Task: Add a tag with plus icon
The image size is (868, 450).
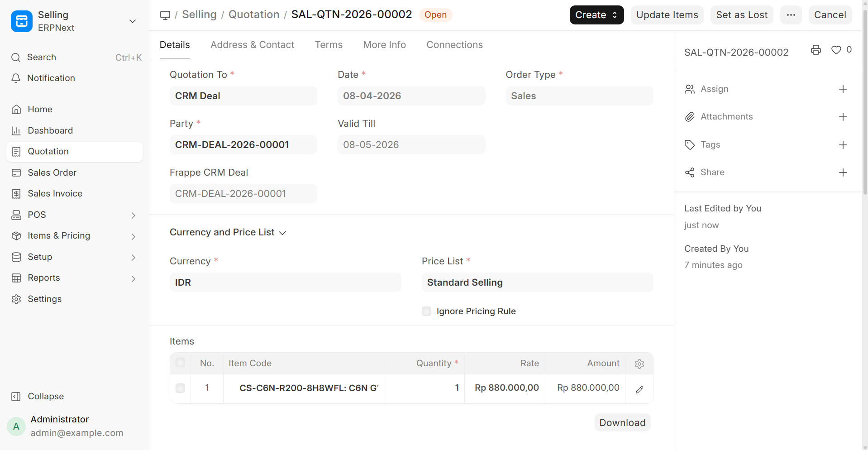Action: [x=843, y=145]
